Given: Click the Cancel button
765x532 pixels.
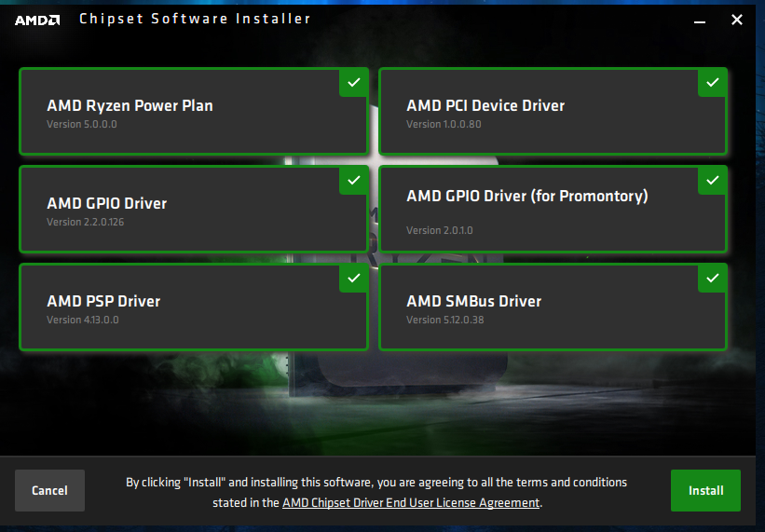Looking at the screenshot, I should [49, 490].
